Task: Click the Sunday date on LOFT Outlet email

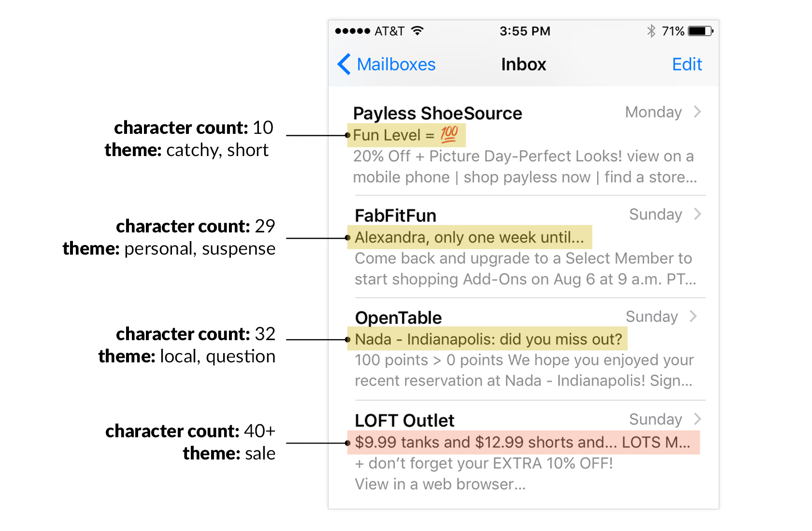Action: (x=655, y=419)
